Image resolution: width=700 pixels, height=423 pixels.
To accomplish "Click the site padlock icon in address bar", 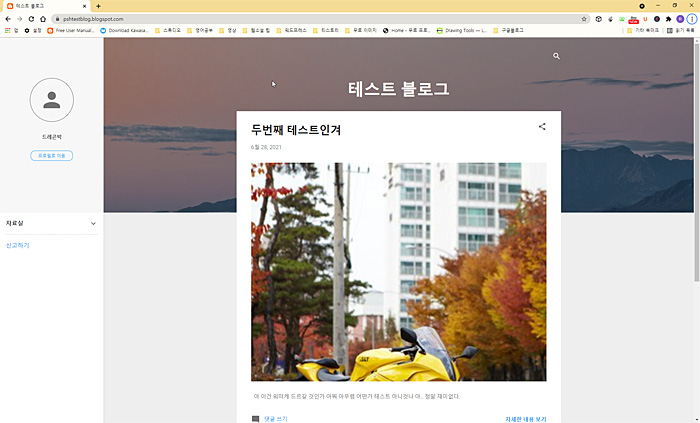I will (58, 19).
